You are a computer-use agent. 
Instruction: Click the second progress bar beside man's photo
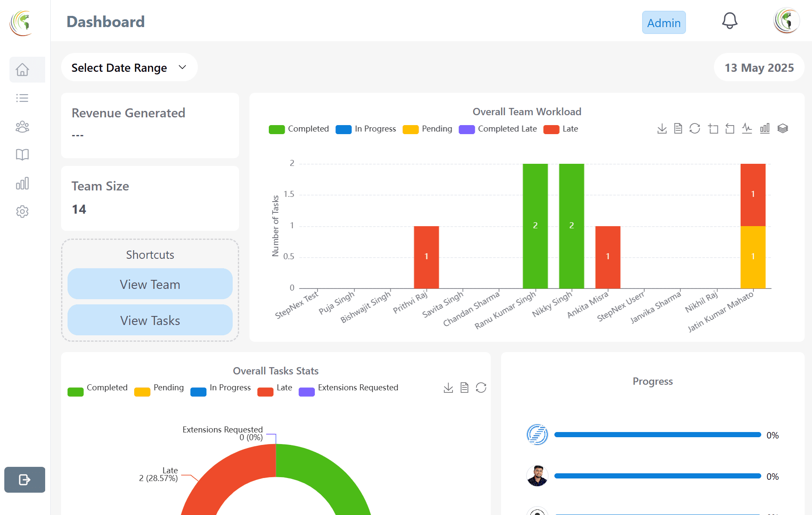(x=658, y=476)
